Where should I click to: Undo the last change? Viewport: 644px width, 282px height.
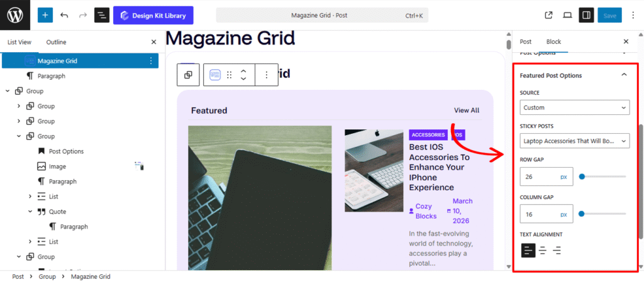click(64, 15)
